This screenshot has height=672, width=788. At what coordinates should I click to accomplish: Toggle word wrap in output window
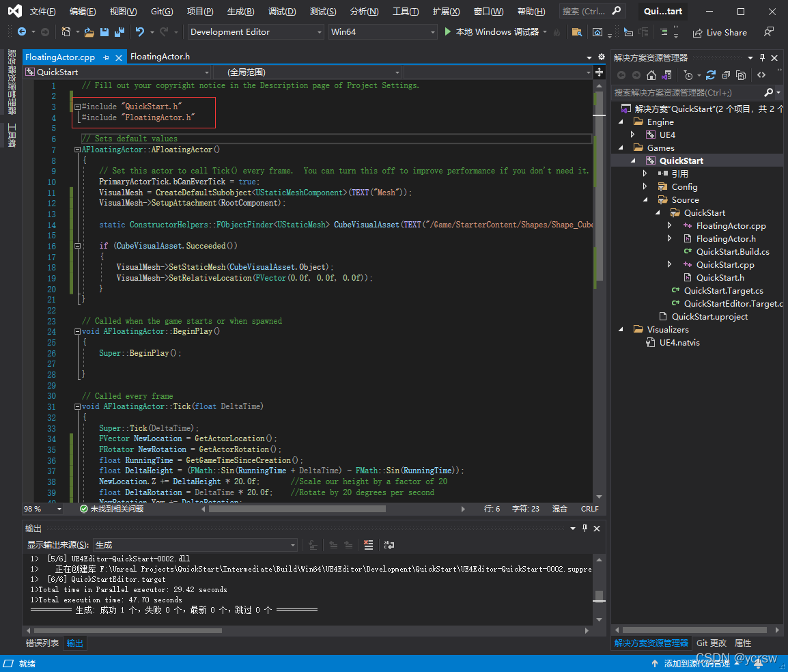click(389, 545)
